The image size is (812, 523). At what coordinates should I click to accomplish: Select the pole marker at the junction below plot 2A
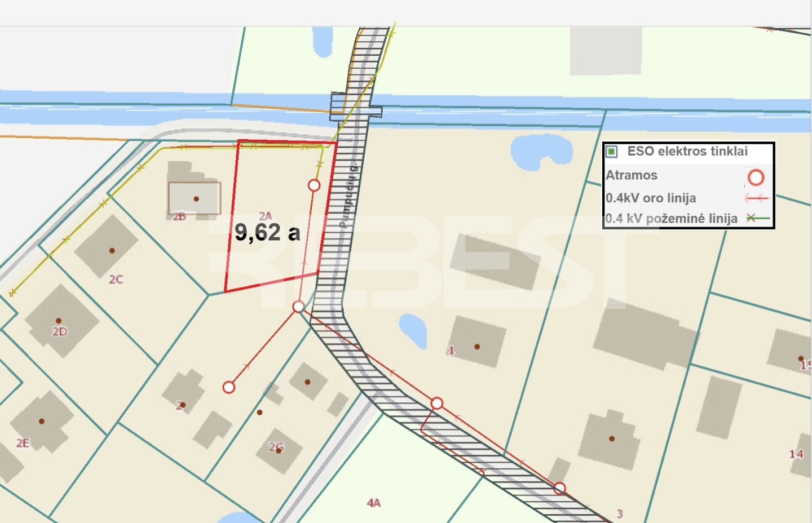298,307
